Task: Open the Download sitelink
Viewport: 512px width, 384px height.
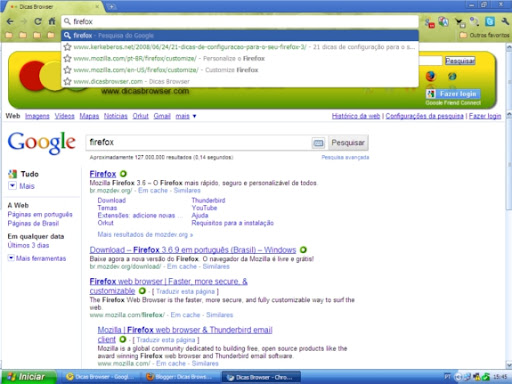Action: point(112,200)
